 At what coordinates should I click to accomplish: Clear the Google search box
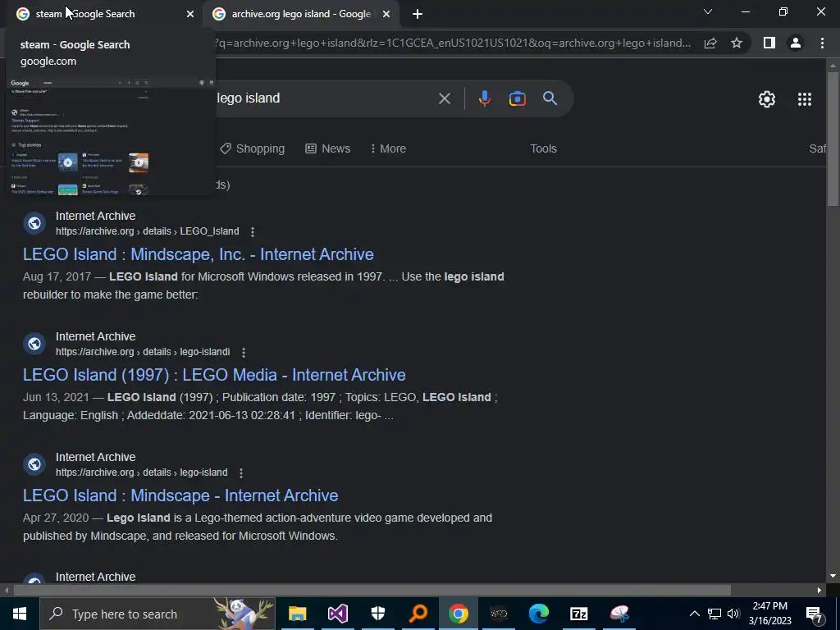tap(445, 98)
